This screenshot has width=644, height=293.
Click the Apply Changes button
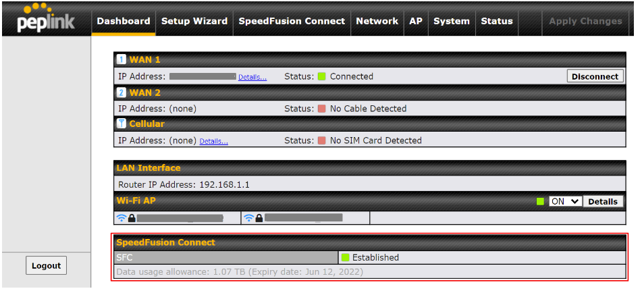(586, 22)
